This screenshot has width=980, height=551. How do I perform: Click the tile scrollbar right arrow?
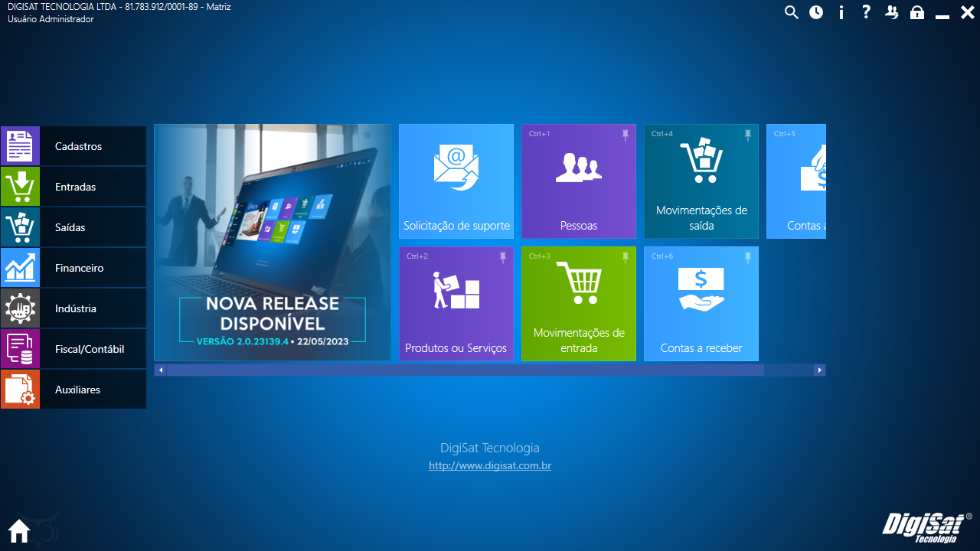pos(819,370)
